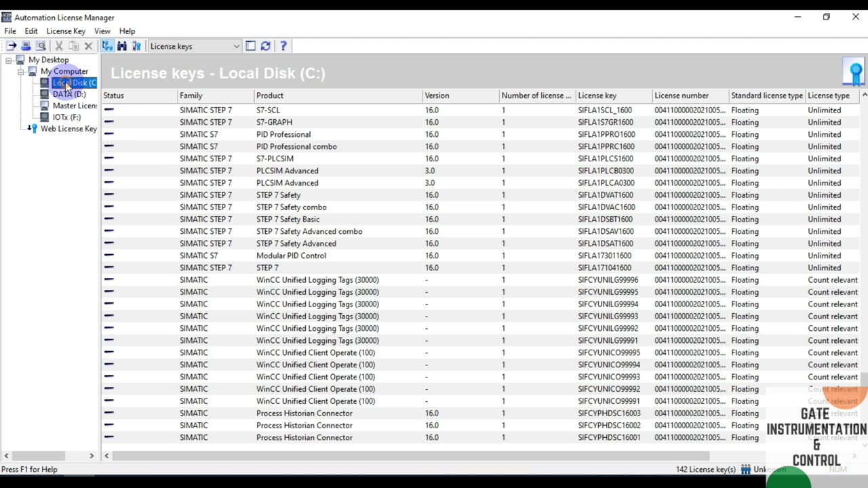This screenshot has width=868, height=488.
Task: Click the Help question mark icon
Action: tap(283, 46)
